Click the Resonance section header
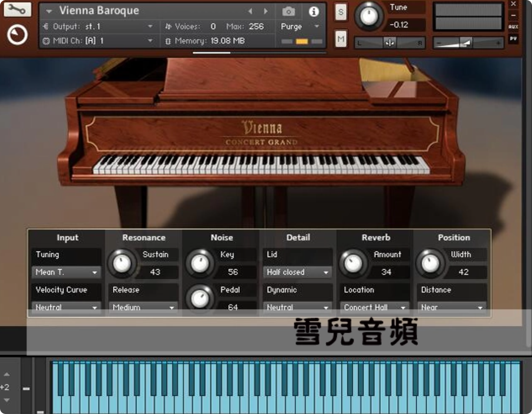Viewport: 532px width, 414px height. click(x=144, y=237)
